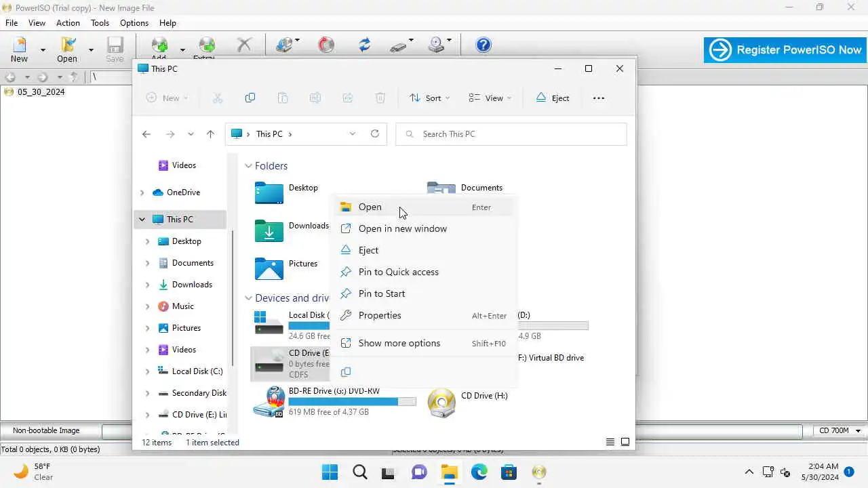
Task: Click the blue Convert arrows icon in PowerISO
Action: 365,45
